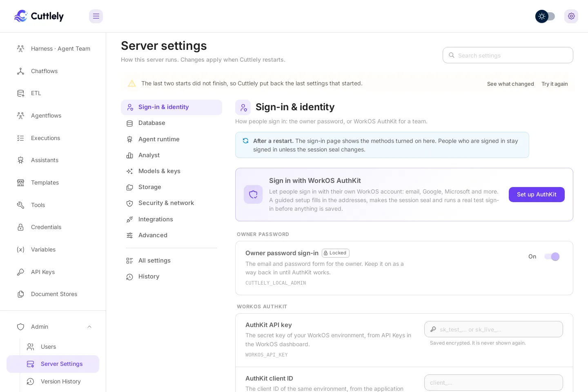588x392 pixels.
Task: Collapse the Admin section chevron
Action: [x=89, y=327]
